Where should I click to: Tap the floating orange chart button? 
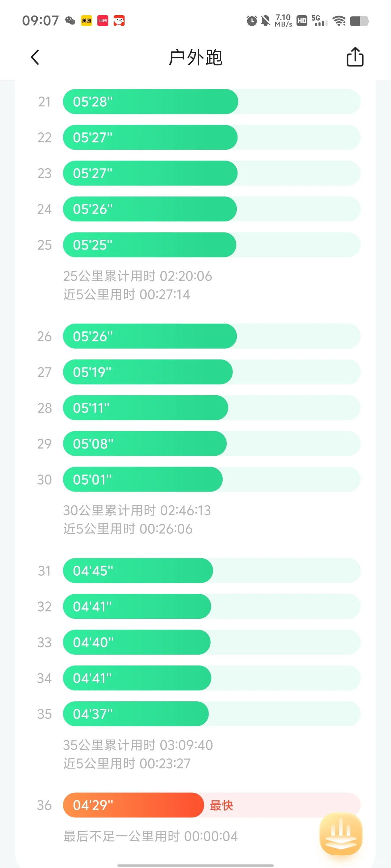(x=341, y=834)
